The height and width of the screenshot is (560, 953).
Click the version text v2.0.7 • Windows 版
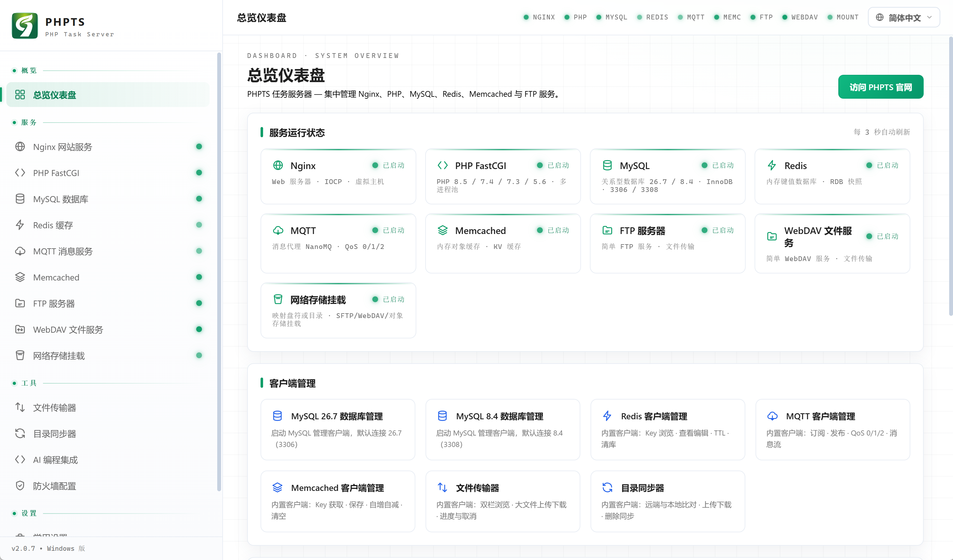point(48,548)
